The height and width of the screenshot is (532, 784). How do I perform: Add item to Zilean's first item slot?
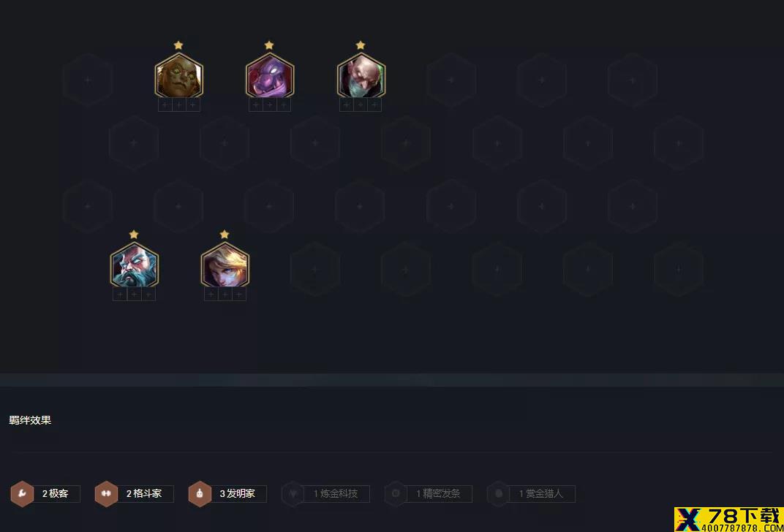(x=120, y=294)
